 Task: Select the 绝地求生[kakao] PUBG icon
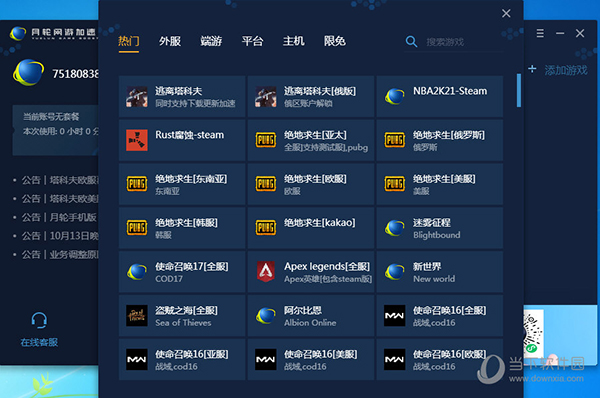[266, 228]
